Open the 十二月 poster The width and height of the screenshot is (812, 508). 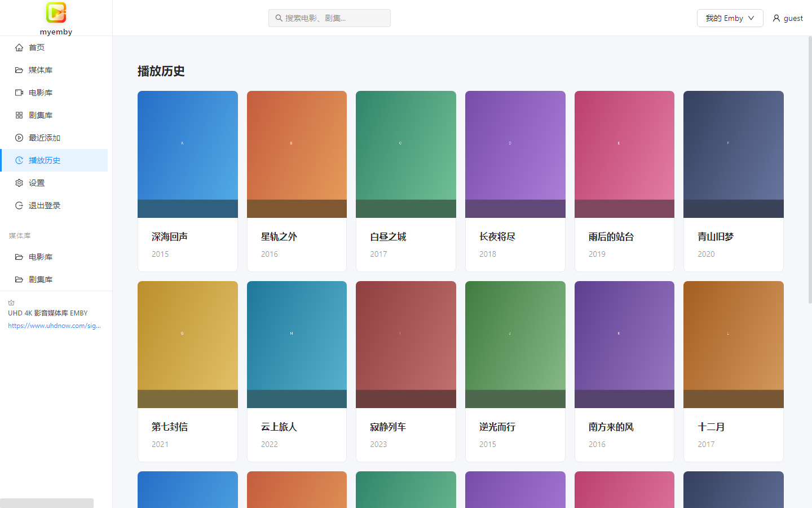[x=734, y=344]
